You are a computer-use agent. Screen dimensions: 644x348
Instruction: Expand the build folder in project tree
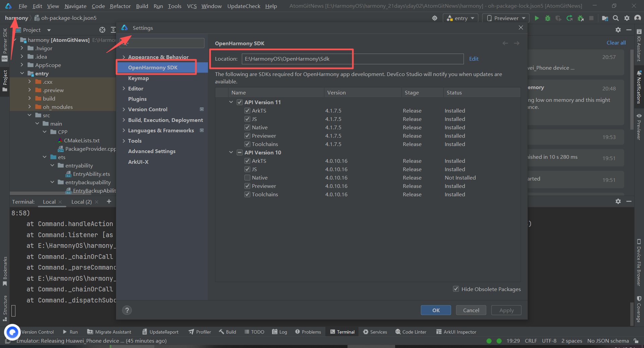pos(30,98)
